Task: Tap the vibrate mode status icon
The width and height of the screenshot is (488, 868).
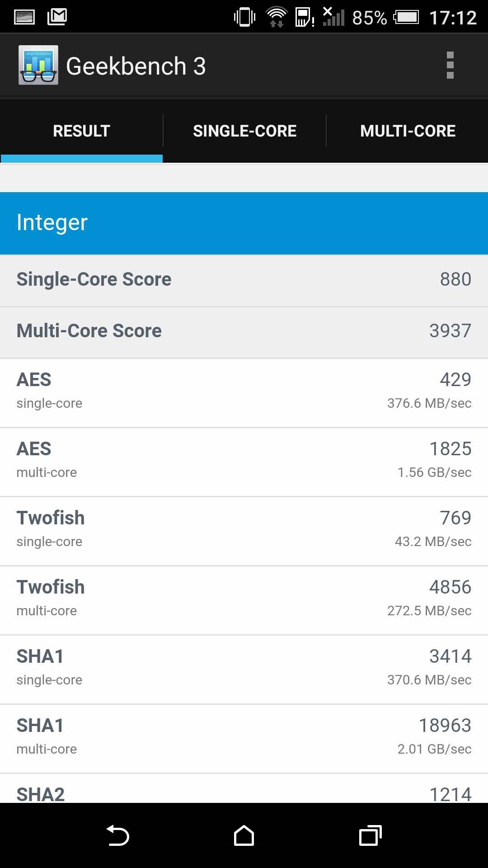Action: (x=244, y=17)
